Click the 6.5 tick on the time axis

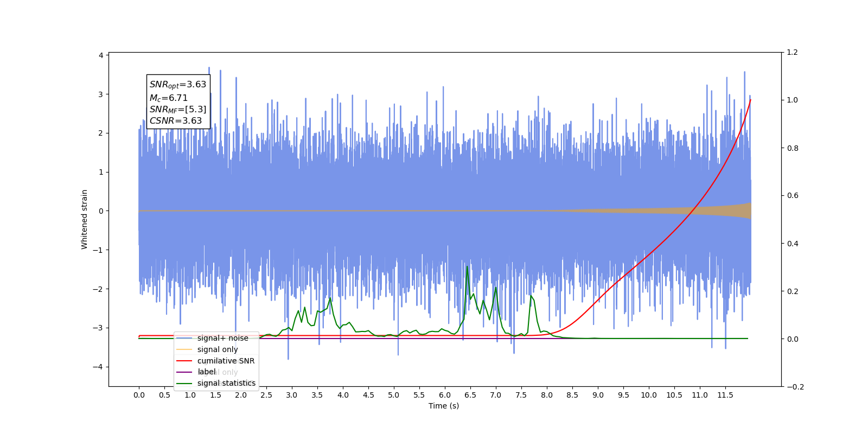[x=470, y=395]
